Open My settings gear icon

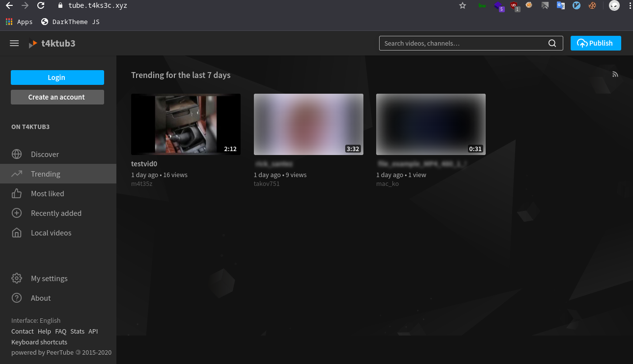tap(17, 278)
